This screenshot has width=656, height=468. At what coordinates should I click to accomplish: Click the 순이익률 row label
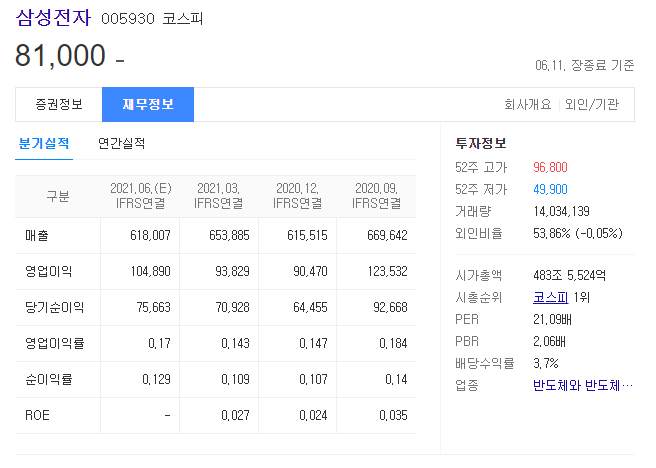click(49, 379)
